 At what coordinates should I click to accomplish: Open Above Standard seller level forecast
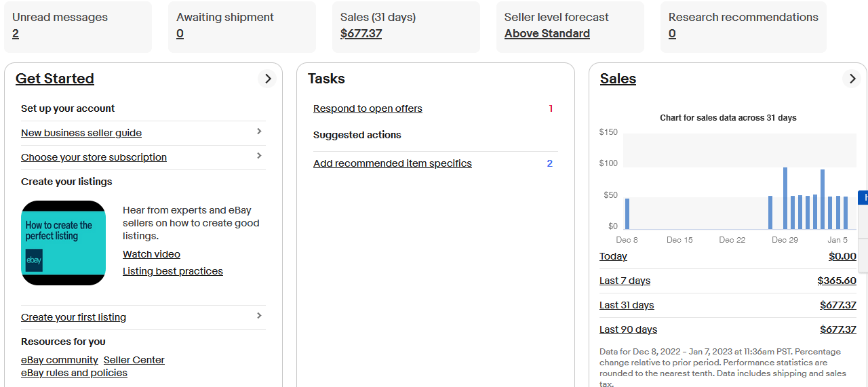point(547,33)
